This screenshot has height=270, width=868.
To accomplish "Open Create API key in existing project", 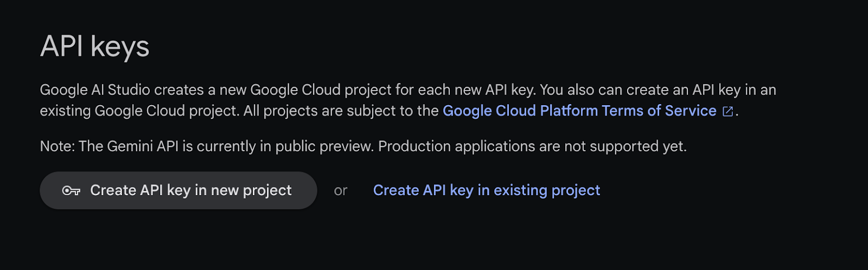I will [486, 190].
